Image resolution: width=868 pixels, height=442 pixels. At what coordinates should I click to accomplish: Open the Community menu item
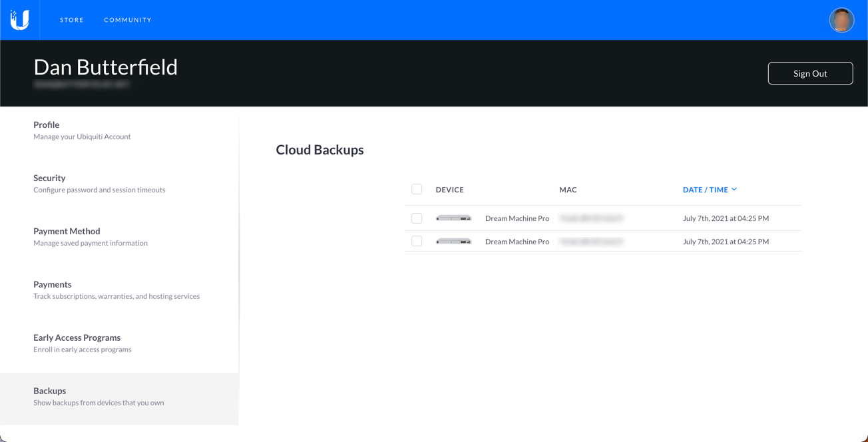[x=128, y=20]
